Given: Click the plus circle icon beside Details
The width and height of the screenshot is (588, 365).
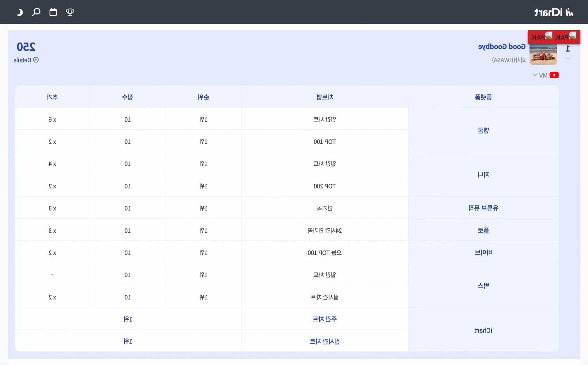Looking at the screenshot, I should click(x=36, y=60).
